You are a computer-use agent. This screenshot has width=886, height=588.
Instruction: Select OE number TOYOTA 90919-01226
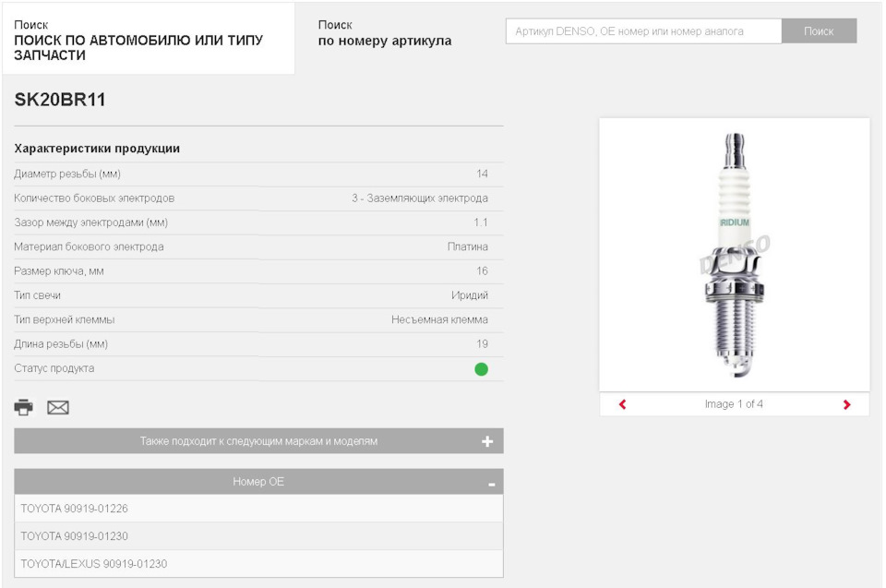point(258,509)
